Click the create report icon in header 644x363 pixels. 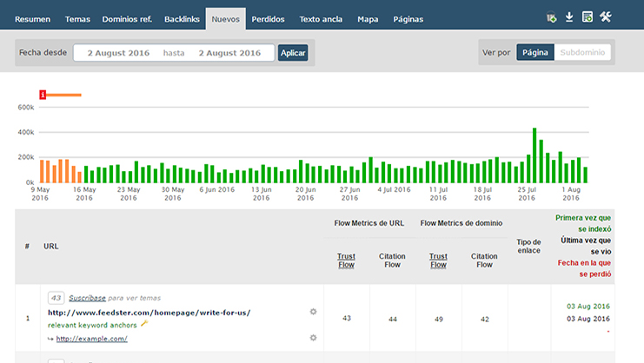tap(588, 17)
